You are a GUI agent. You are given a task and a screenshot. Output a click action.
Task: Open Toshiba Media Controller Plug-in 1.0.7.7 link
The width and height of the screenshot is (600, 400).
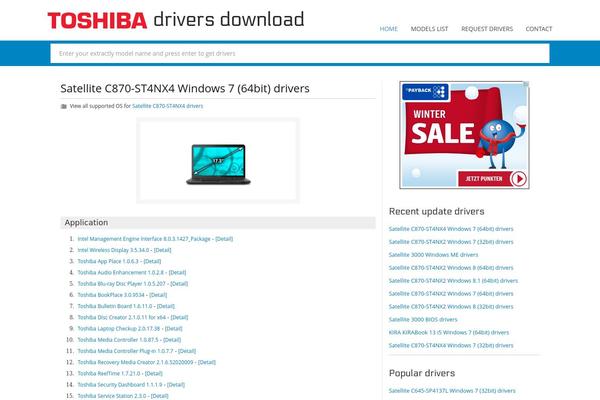(126, 351)
